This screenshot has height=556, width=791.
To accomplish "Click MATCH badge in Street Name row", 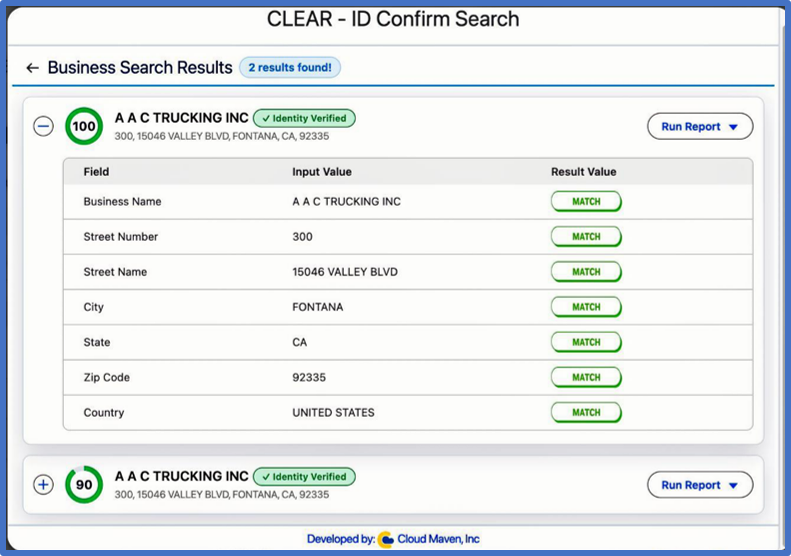I will [586, 272].
